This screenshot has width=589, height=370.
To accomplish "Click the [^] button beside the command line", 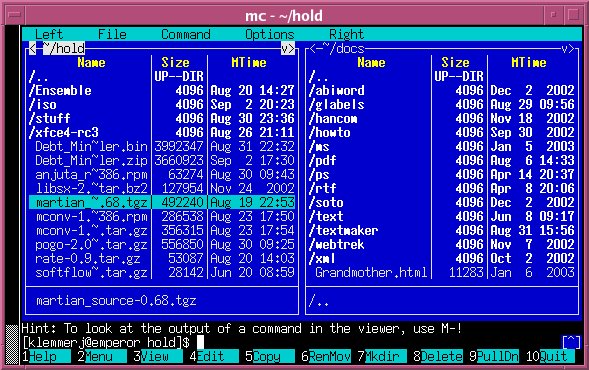I will pos(571,342).
